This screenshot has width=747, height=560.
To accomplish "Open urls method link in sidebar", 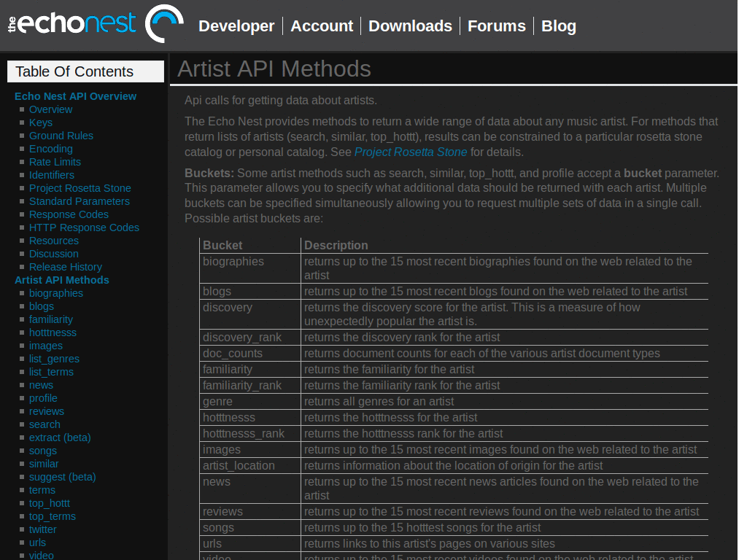I will (x=38, y=542).
